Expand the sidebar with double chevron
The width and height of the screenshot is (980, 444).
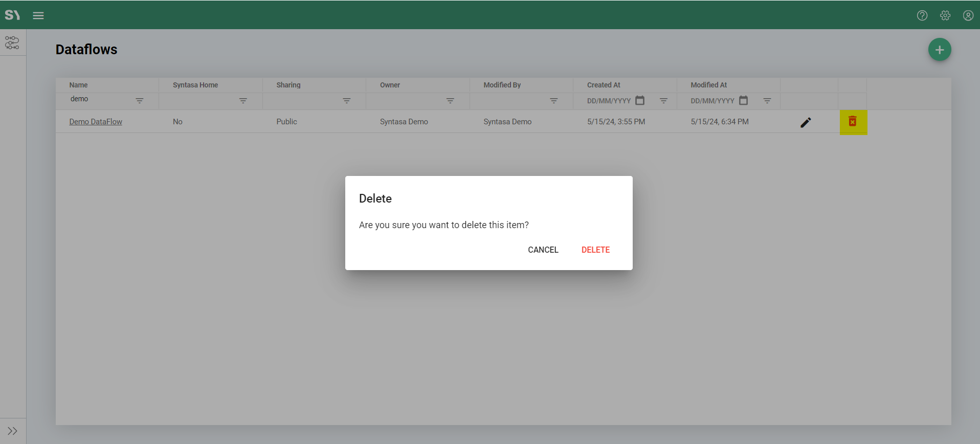pyautogui.click(x=12, y=431)
